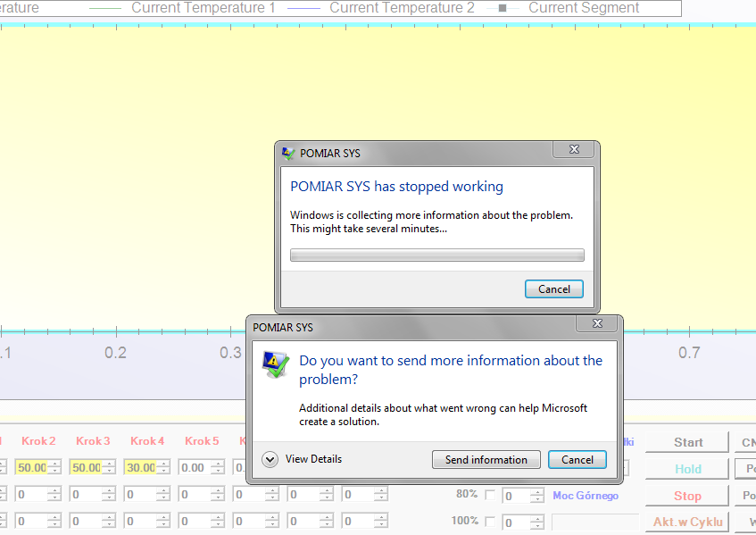
Task: Click the Krok 5 value field showing 0.00
Action: [195, 467]
